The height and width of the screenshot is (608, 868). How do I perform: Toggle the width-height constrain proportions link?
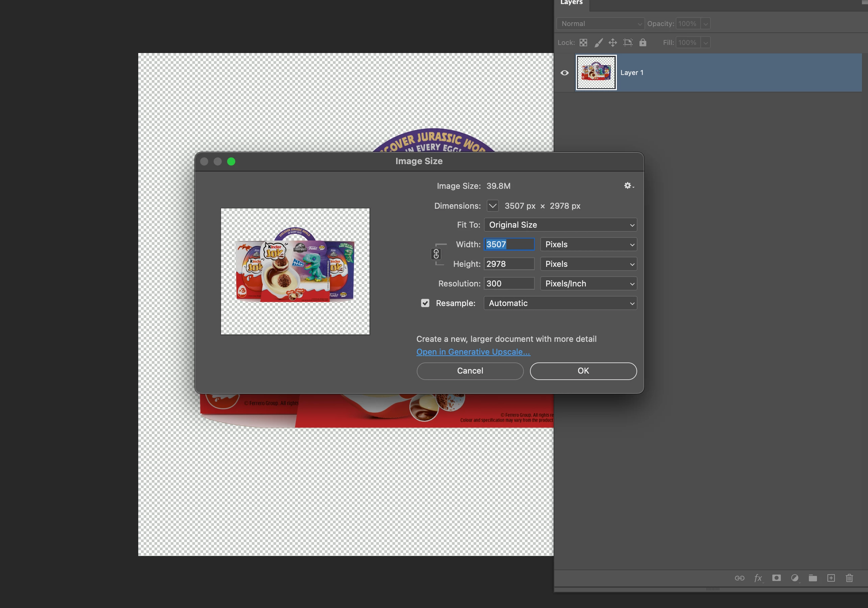tap(436, 254)
